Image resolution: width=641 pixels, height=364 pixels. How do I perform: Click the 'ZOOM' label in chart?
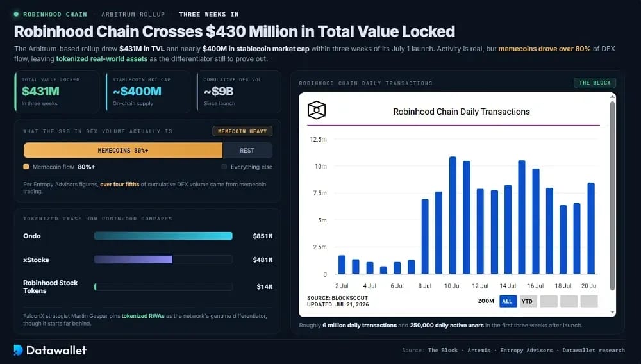(x=486, y=301)
